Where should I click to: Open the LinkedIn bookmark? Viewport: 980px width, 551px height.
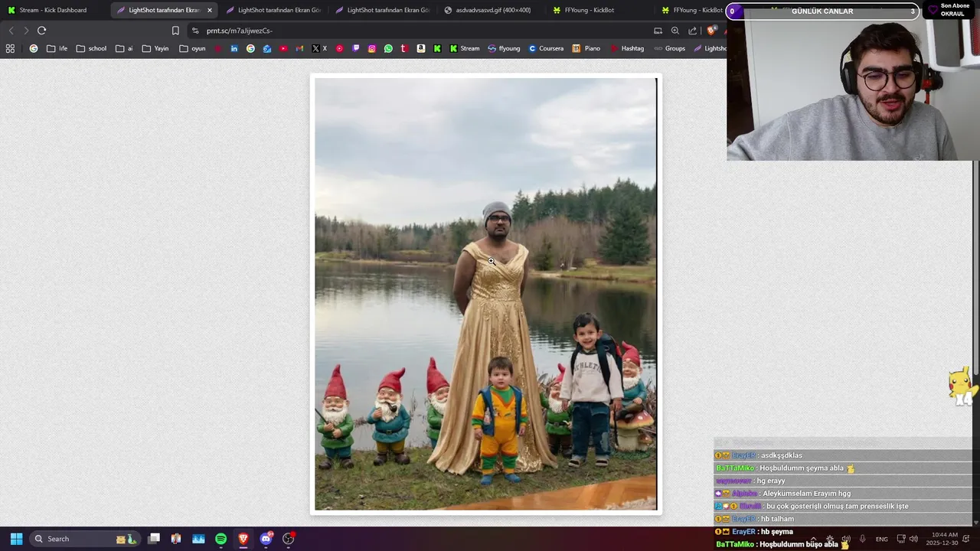pyautogui.click(x=234, y=48)
